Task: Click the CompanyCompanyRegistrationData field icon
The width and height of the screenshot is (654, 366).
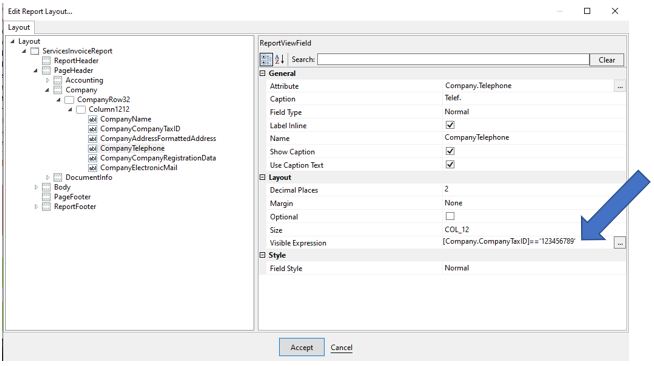Action: [x=93, y=158]
